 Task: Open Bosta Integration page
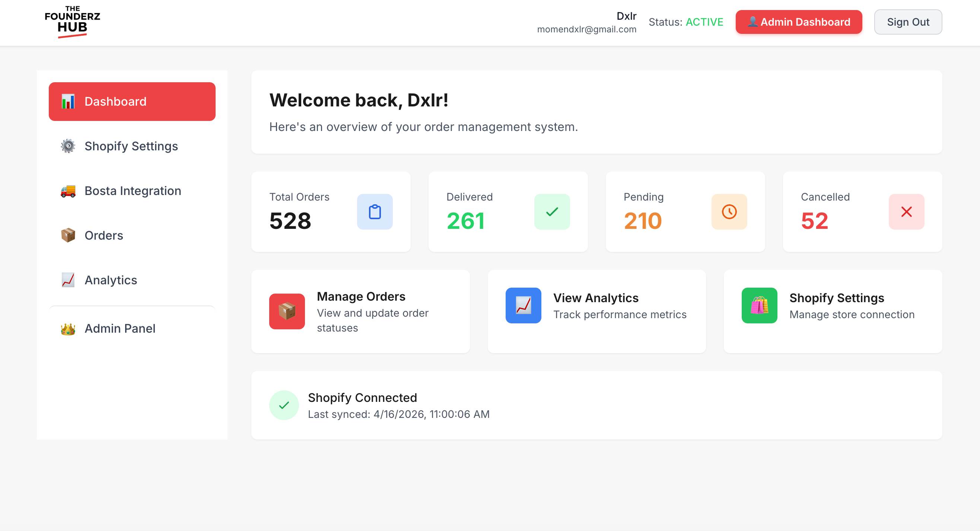(132, 191)
